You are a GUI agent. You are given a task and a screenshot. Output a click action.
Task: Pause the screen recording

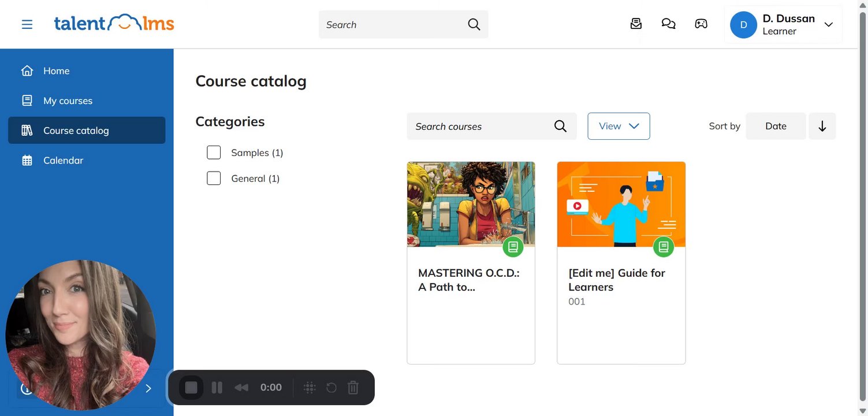(217, 388)
